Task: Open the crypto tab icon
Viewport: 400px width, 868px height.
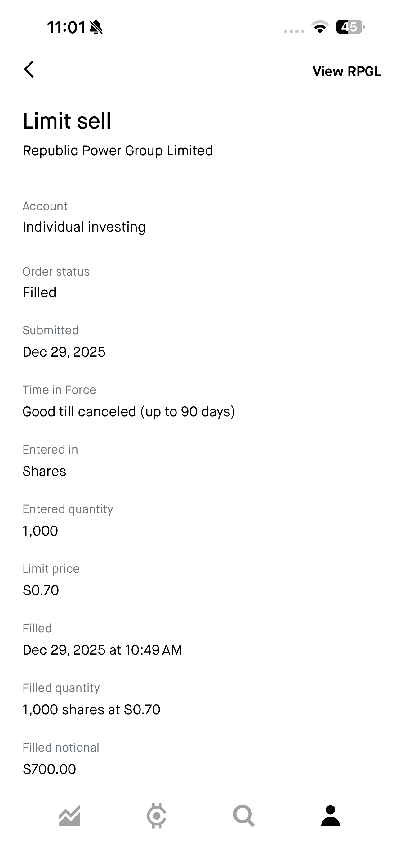Action: (157, 816)
